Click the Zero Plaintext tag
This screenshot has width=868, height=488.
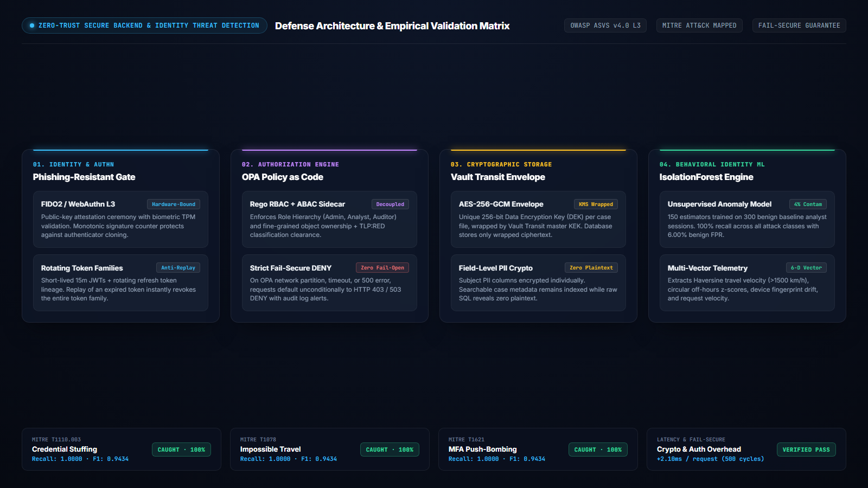pyautogui.click(x=591, y=268)
